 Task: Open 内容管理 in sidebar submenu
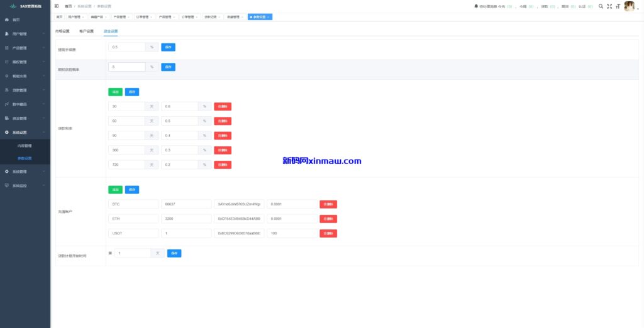pyautogui.click(x=25, y=146)
